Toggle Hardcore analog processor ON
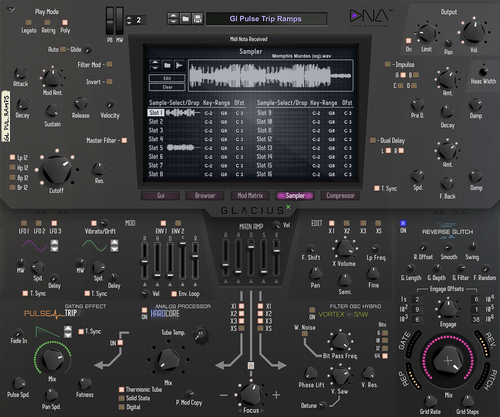The image size is (500, 417). pyautogui.click(x=144, y=311)
